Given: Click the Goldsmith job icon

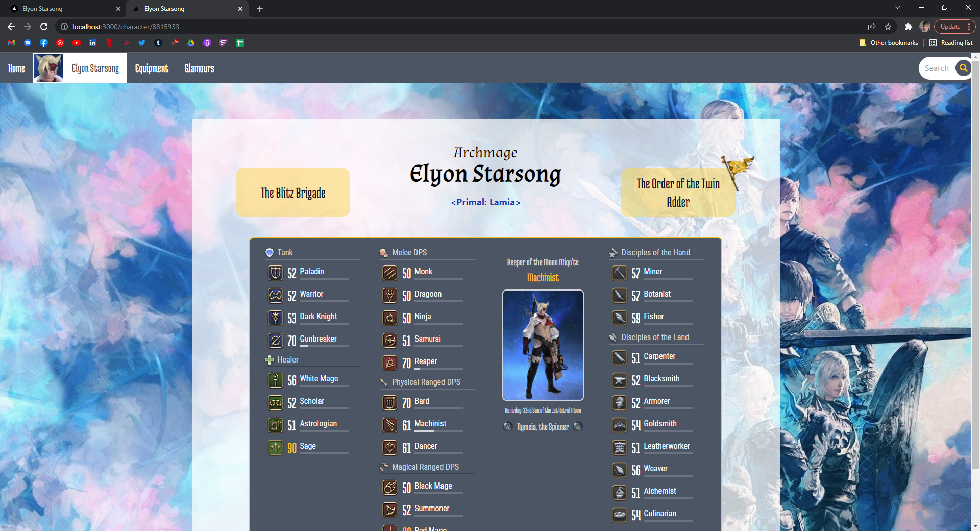Looking at the screenshot, I should tap(619, 425).
